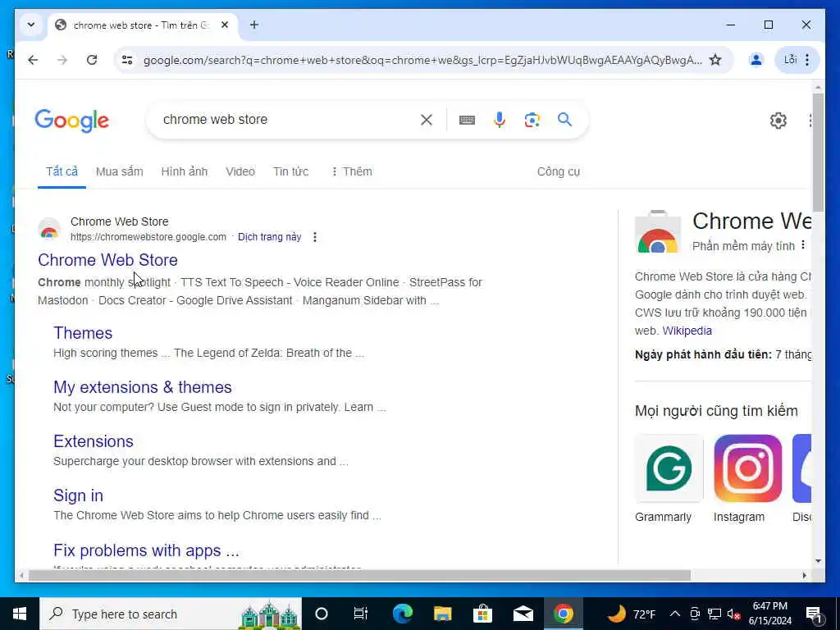Start voice search with the microphone icon

point(500,120)
